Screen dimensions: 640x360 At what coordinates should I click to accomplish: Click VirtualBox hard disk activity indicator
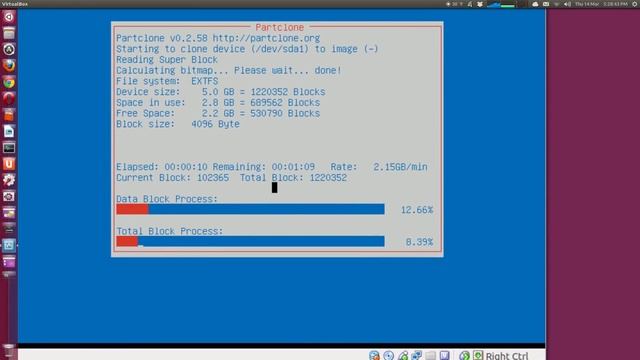click(x=374, y=356)
